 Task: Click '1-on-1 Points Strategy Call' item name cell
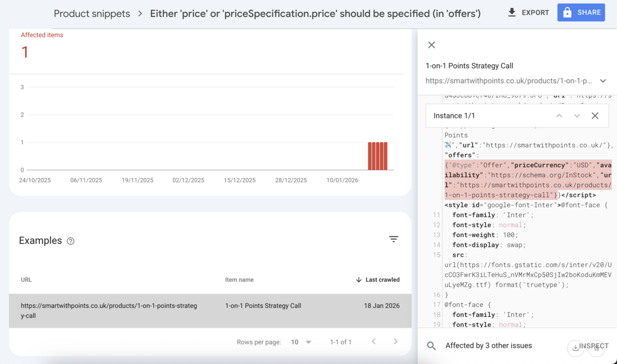pyautogui.click(x=263, y=305)
